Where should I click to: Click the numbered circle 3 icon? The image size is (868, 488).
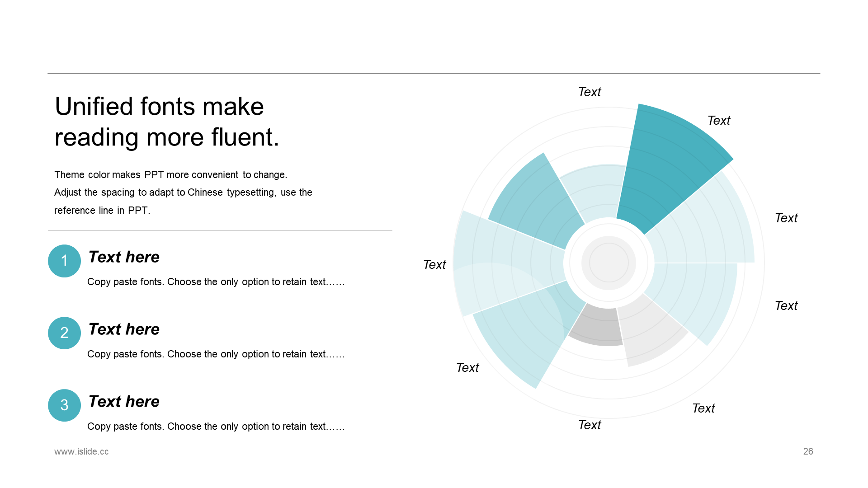[x=64, y=405]
